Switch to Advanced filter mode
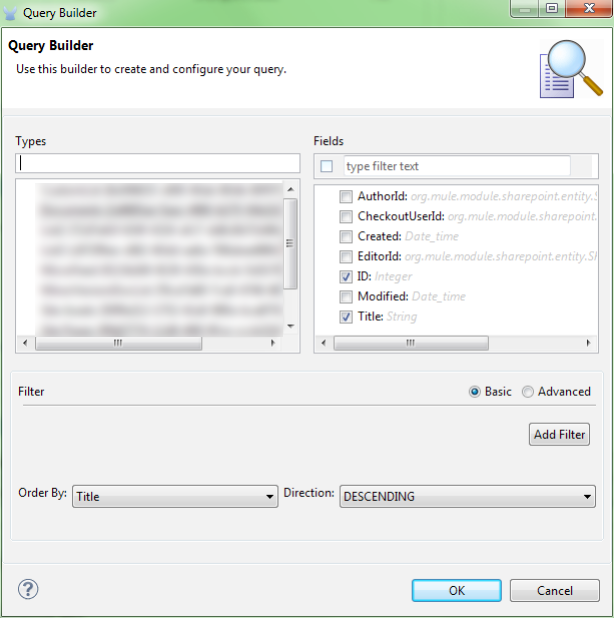The image size is (614, 618). 527,392
